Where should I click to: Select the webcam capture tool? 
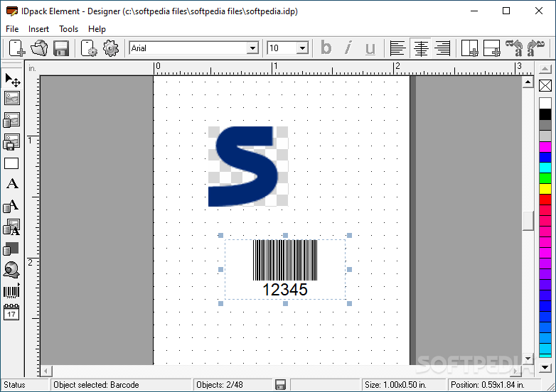[x=11, y=270]
